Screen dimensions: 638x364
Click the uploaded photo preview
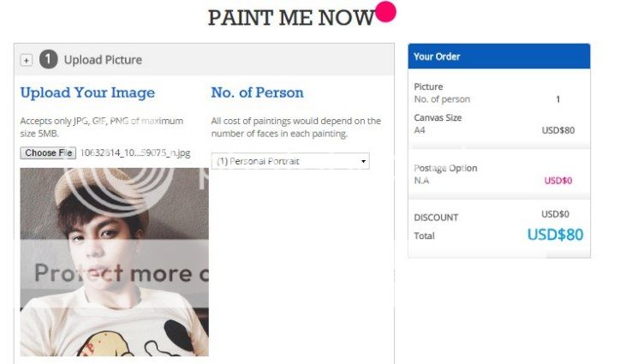point(114,261)
